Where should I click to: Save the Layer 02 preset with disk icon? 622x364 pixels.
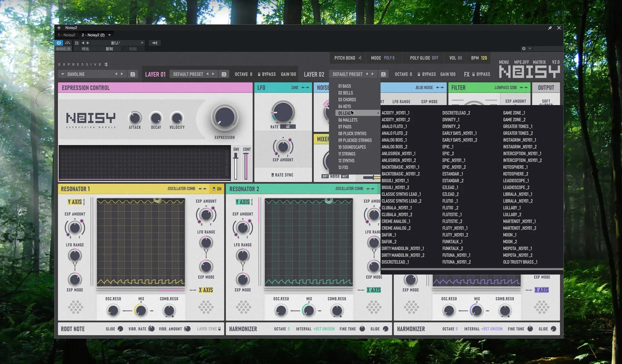[383, 74]
